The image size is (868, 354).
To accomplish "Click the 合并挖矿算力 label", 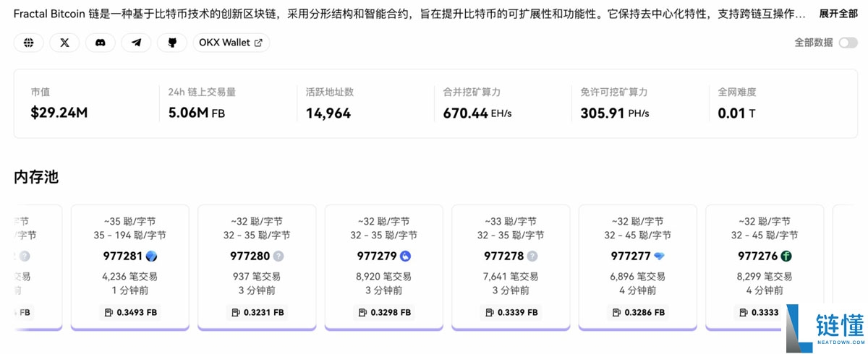I will coord(472,92).
